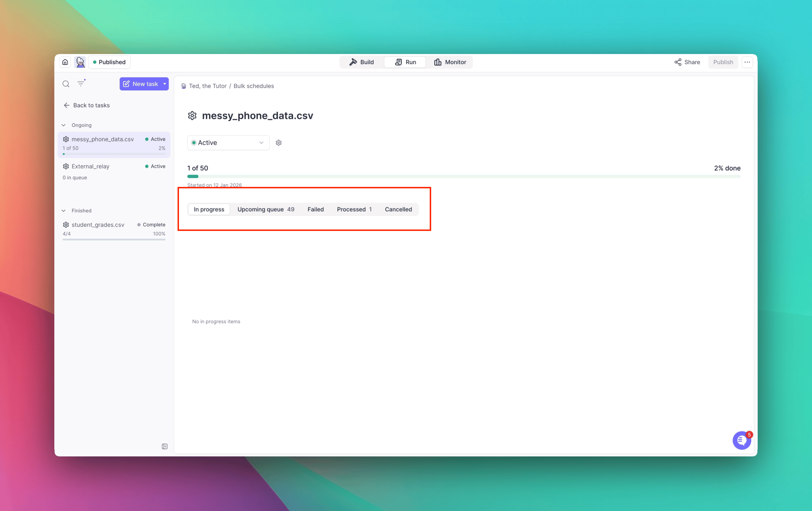
Task: Click the Publish button
Action: [723, 62]
